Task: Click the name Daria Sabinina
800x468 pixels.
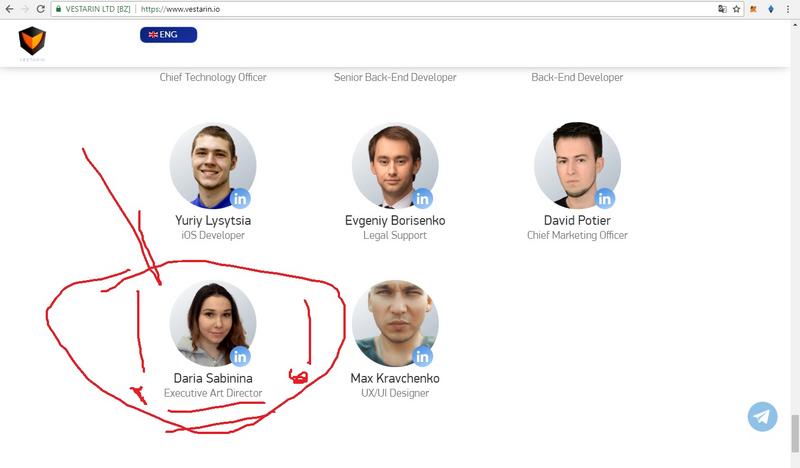Action: [213, 378]
